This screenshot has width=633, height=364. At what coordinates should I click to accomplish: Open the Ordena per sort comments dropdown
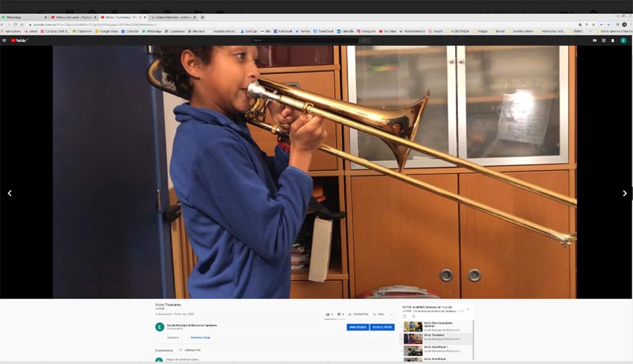click(x=190, y=351)
